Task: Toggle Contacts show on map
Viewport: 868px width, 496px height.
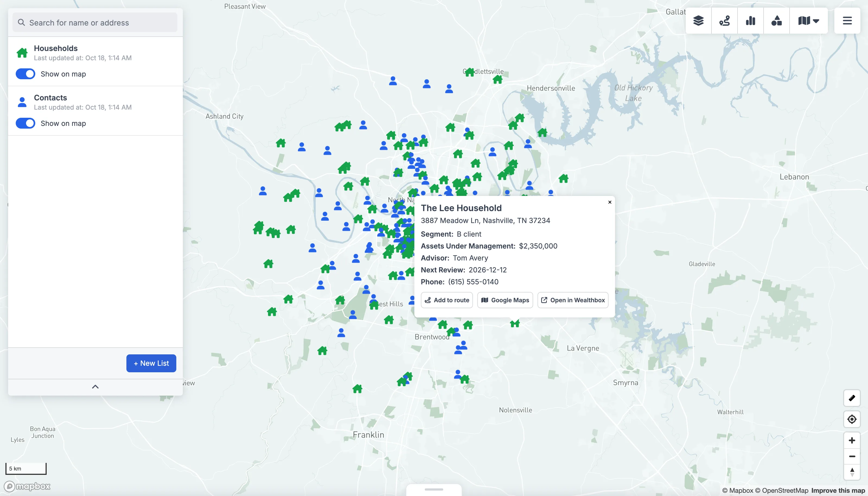Action: [x=25, y=123]
